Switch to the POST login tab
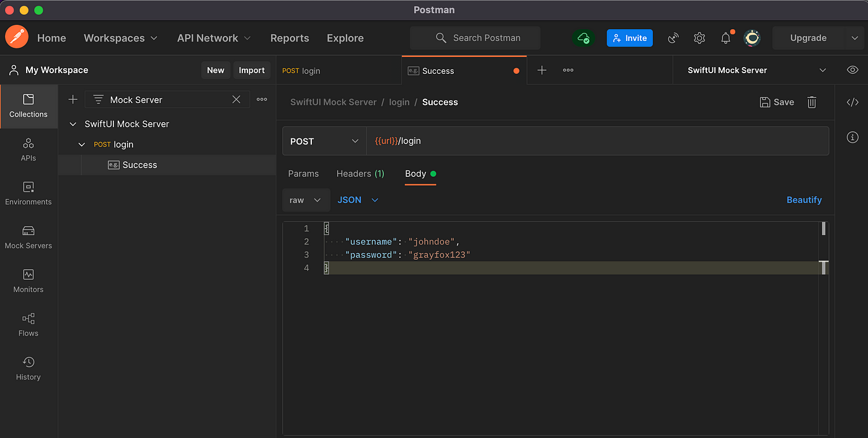This screenshot has height=438, width=868. 339,70
